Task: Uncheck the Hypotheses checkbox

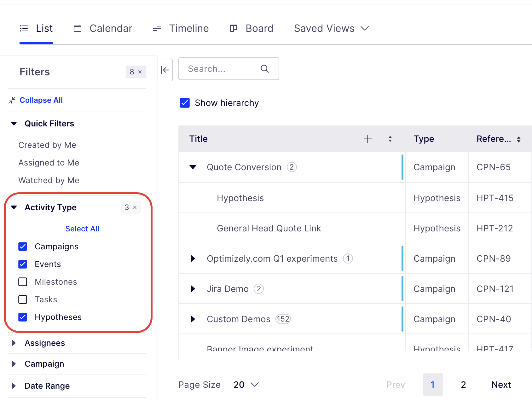Action: click(x=23, y=317)
